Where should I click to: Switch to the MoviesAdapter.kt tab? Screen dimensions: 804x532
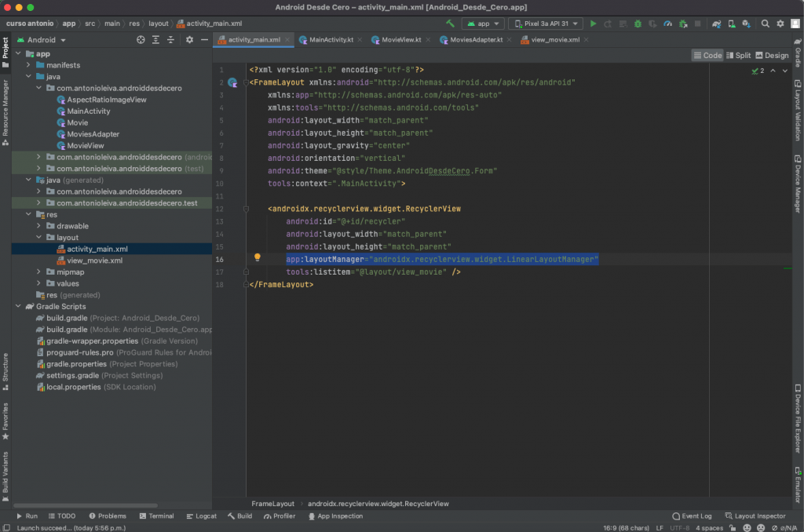tap(476, 40)
